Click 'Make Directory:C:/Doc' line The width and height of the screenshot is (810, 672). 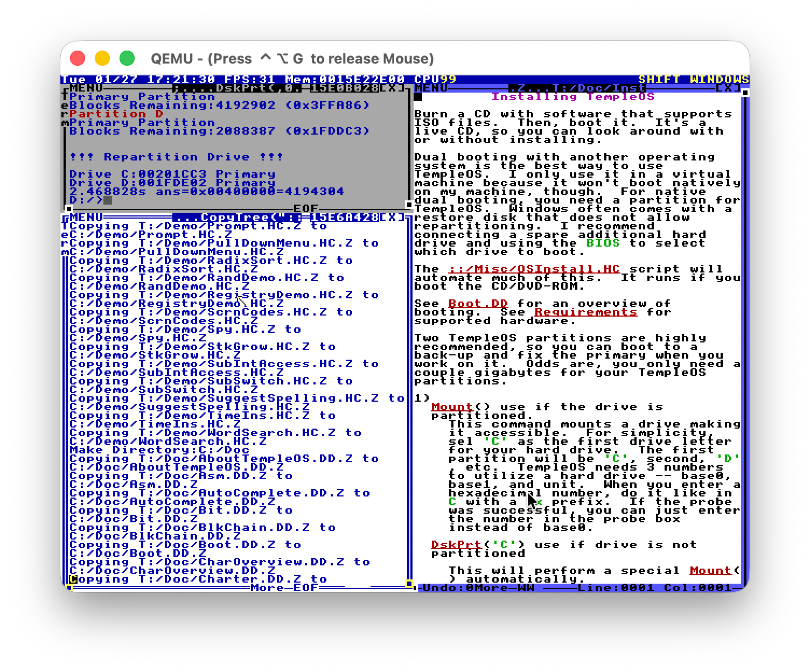159,450
